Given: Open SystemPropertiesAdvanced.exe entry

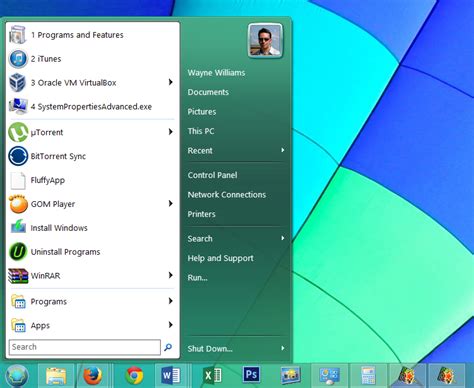Looking at the screenshot, I should [x=92, y=107].
